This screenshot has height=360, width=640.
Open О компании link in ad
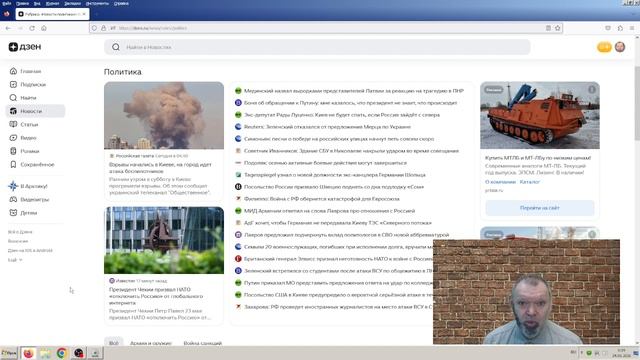[500, 182]
